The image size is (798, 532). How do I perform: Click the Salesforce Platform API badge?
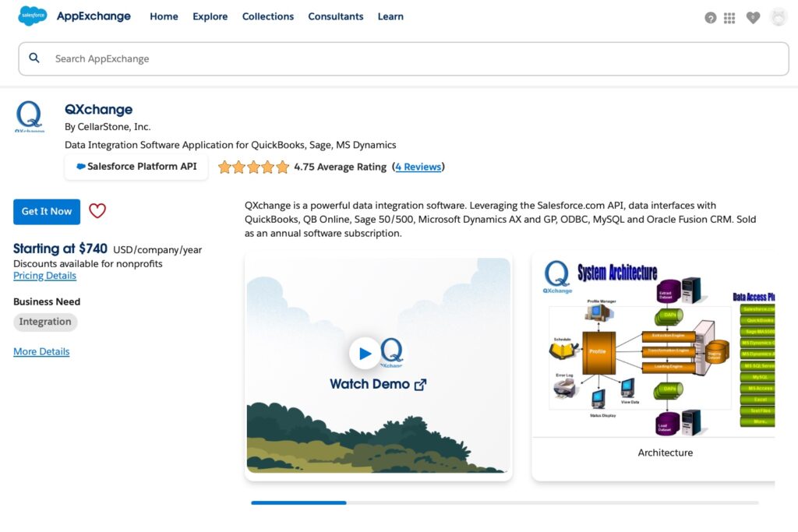[x=136, y=167]
